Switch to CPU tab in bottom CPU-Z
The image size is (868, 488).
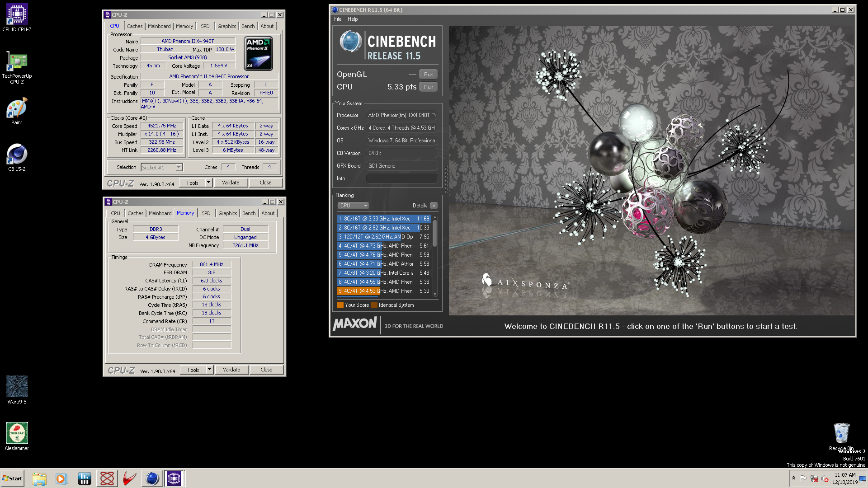coord(116,213)
